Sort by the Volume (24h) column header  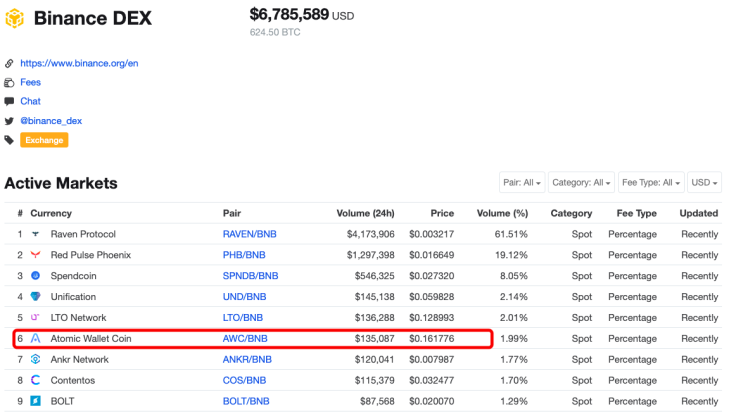click(365, 213)
